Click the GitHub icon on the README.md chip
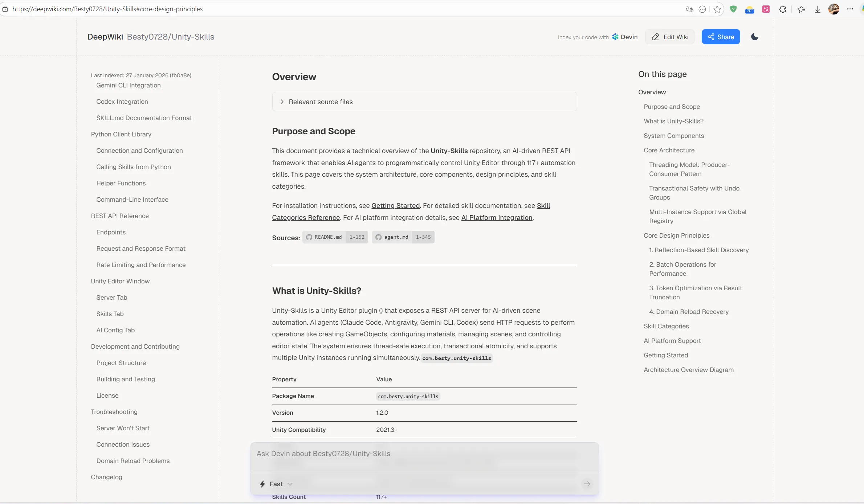The width and height of the screenshot is (864, 504). point(309,237)
